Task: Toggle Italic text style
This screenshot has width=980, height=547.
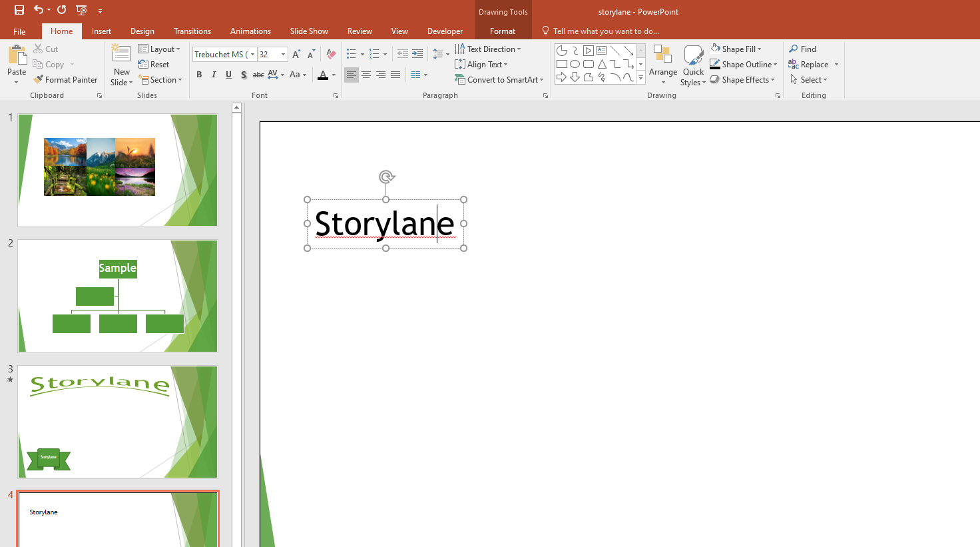Action: [x=214, y=75]
